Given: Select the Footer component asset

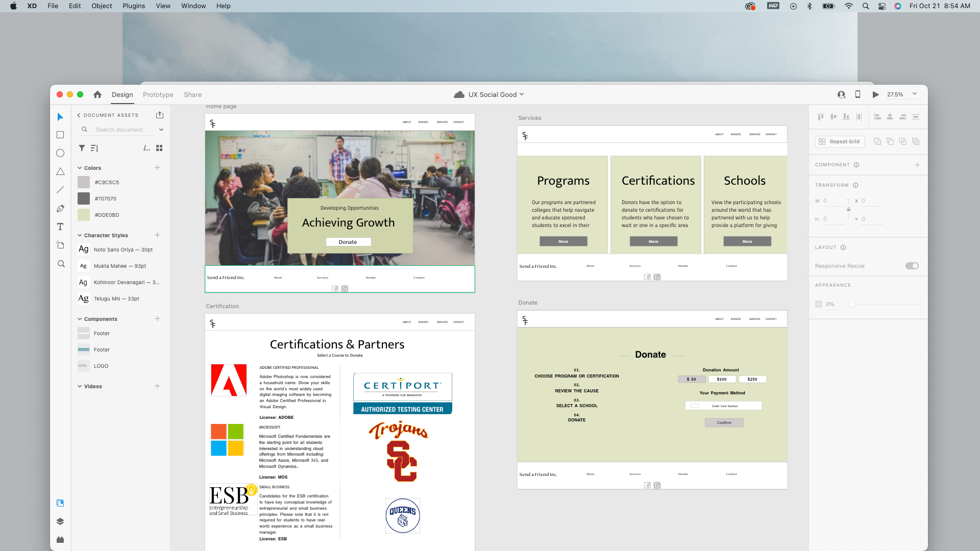Looking at the screenshot, I should (102, 333).
